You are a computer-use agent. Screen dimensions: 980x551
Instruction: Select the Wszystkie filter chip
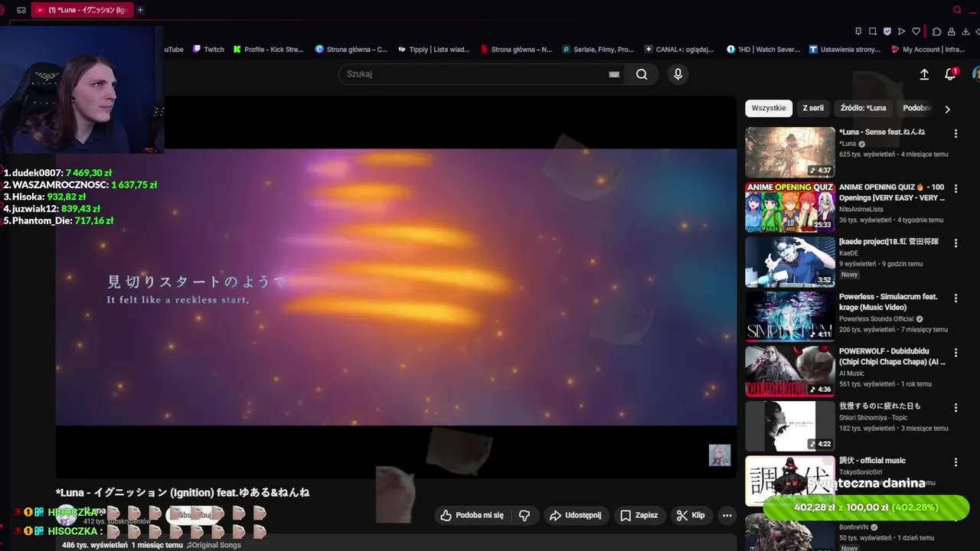pos(769,108)
